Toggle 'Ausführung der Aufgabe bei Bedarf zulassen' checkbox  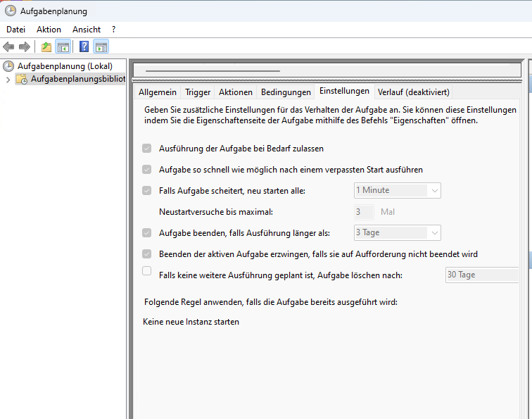146,149
